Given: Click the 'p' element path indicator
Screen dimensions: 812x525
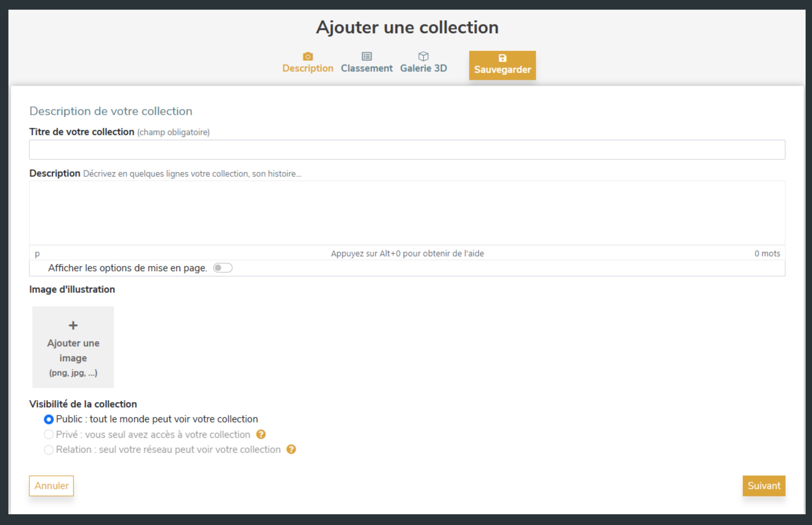Looking at the screenshot, I should [x=37, y=254].
